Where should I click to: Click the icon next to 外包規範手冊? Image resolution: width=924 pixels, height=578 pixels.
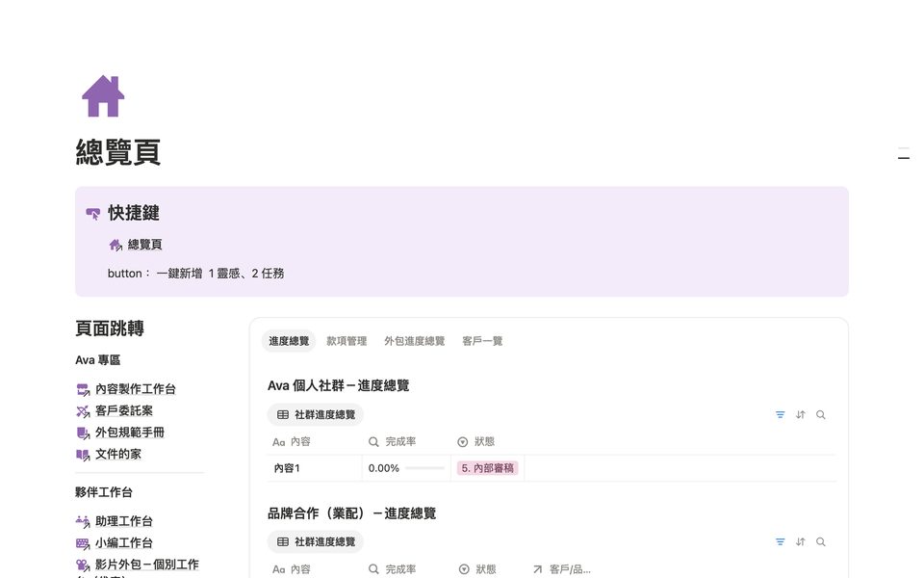(83, 433)
